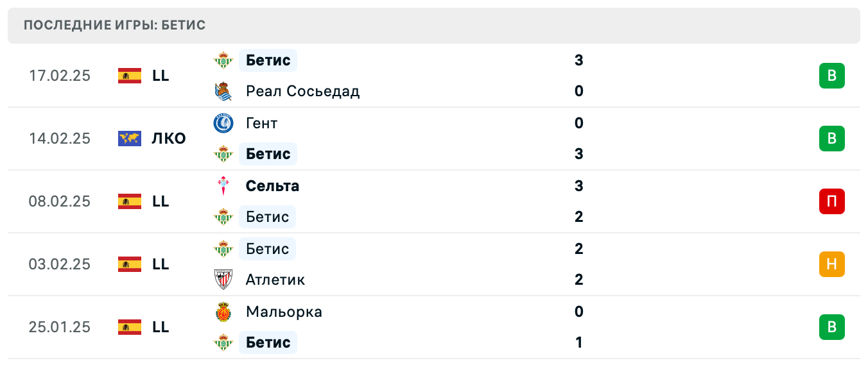The width and height of the screenshot is (868, 372).
Task: Select the LL league label beside 08.02.25
Action: point(161,201)
